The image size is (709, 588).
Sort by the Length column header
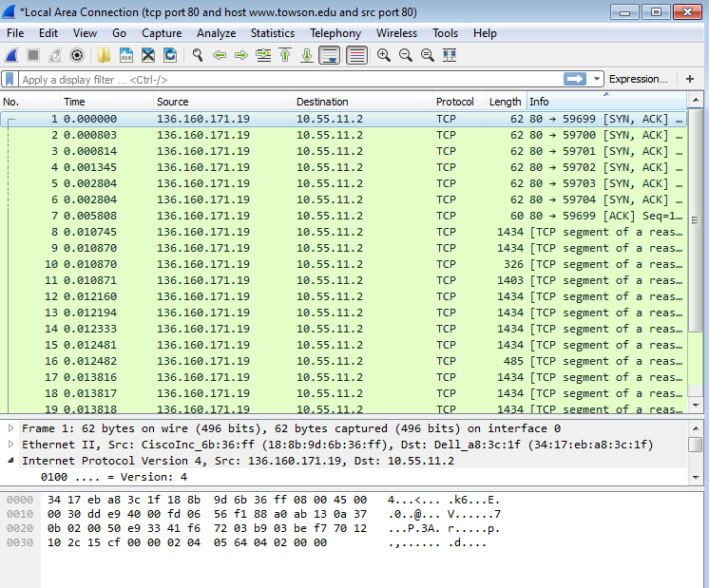[x=506, y=102]
